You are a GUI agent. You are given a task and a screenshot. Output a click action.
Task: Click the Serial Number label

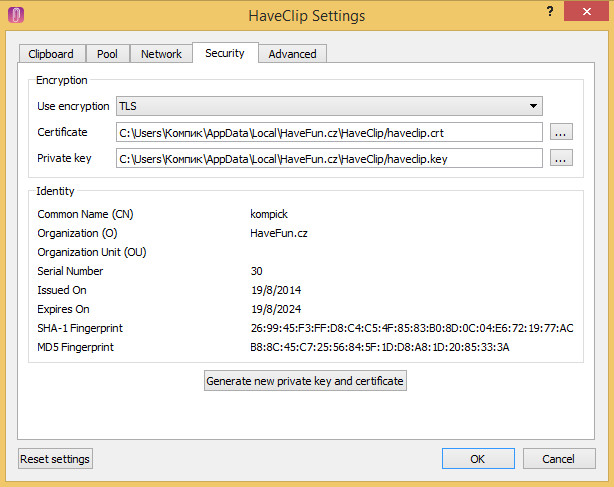pyautogui.click(x=70, y=271)
